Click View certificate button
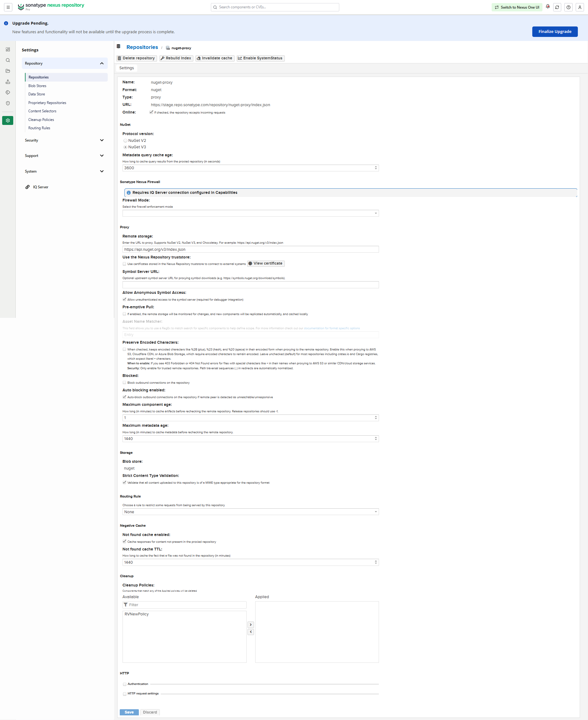The width and height of the screenshot is (588, 720). click(x=266, y=263)
